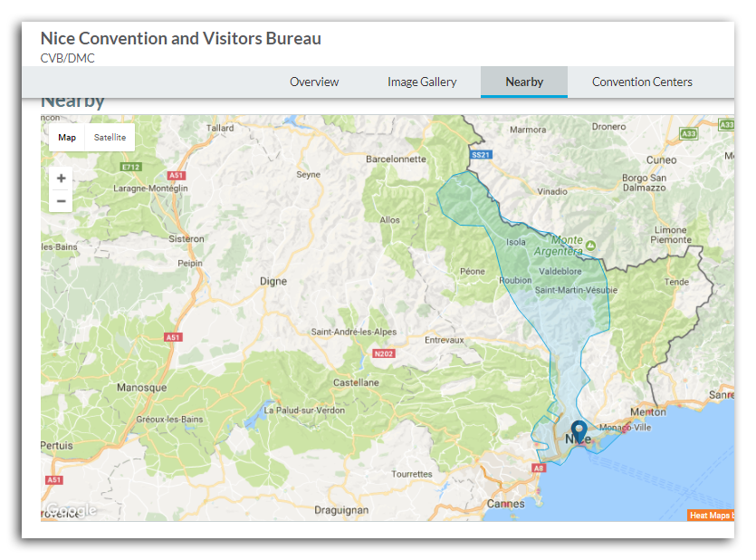Switch to the Overview tab
Viewport: 756px width, 560px height.
[x=314, y=82]
